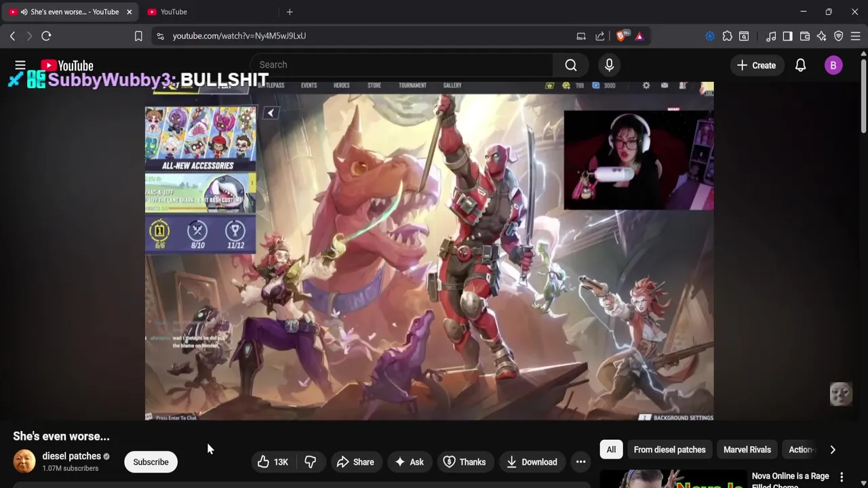Open the media control music note icon
This screenshot has width=868, height=488.
[x=771, y=36]
